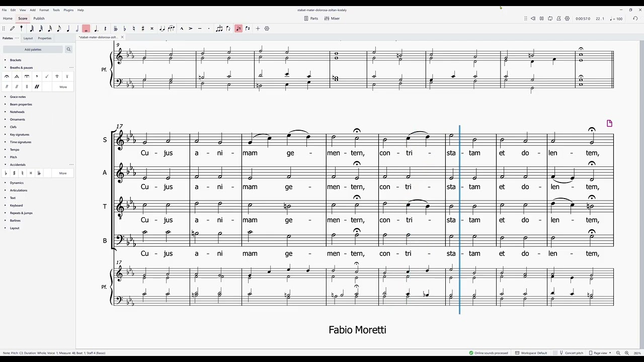644x362 pixels.
Task: Apply marcato articulation
Action: (182, 29)
